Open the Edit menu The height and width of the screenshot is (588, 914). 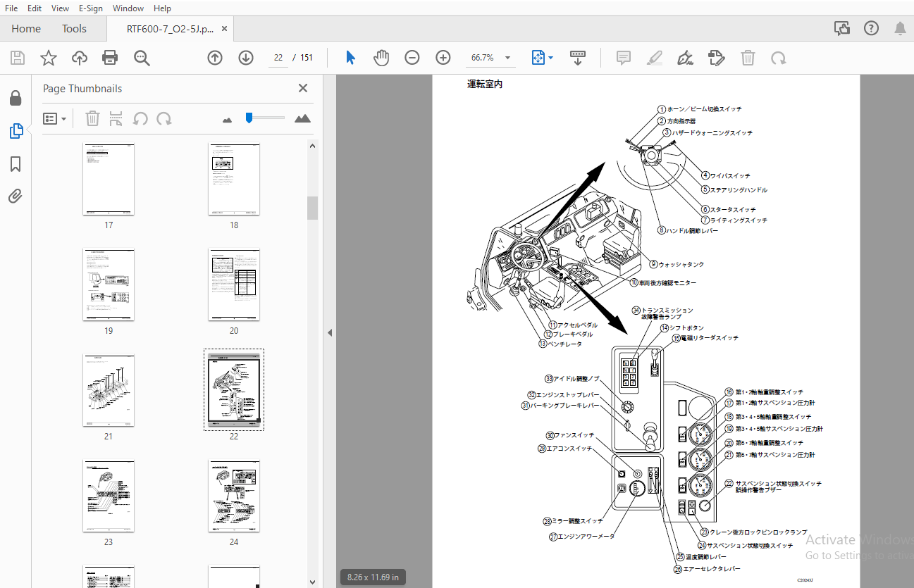[34, 8]
